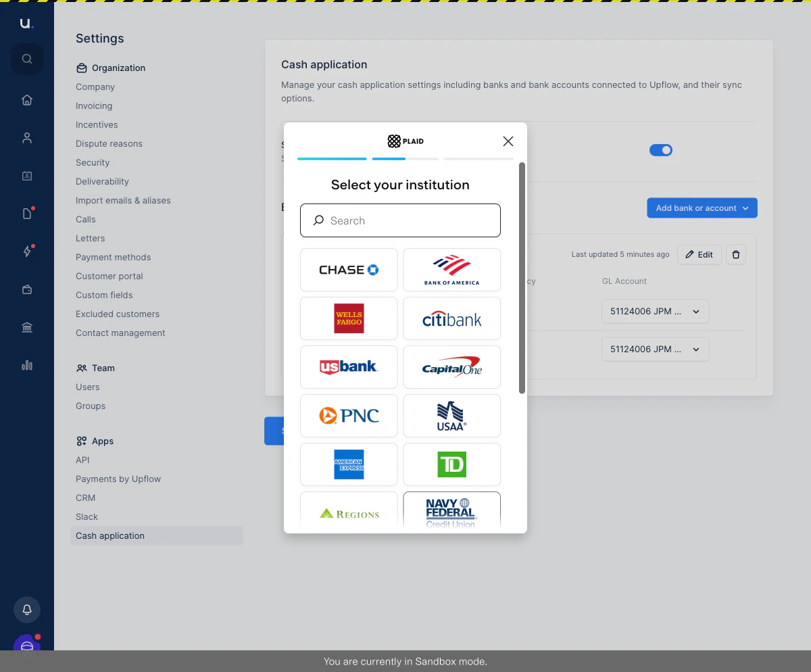The width and height of the screenshot is (811, 672).
Task: Open Slack app settings
Action: (87, 517)
